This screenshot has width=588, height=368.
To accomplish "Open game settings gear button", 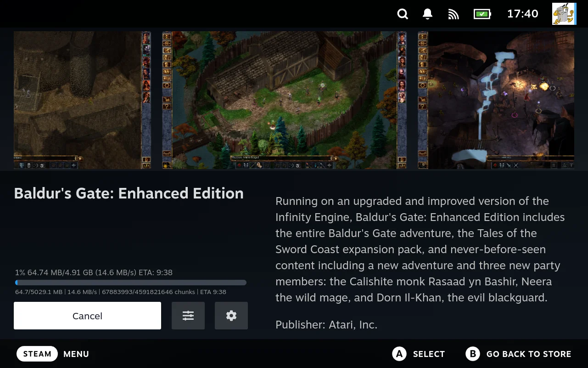I will (x=231, y=316).
